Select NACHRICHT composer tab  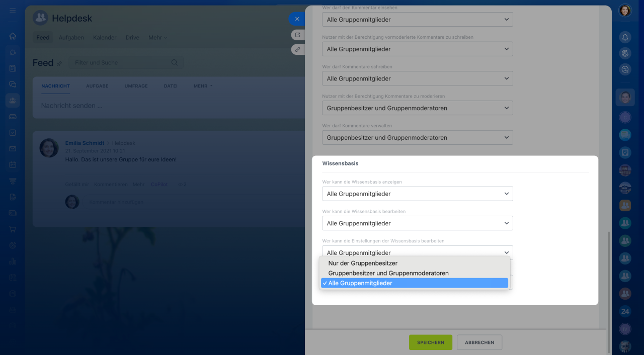(55, 86)
